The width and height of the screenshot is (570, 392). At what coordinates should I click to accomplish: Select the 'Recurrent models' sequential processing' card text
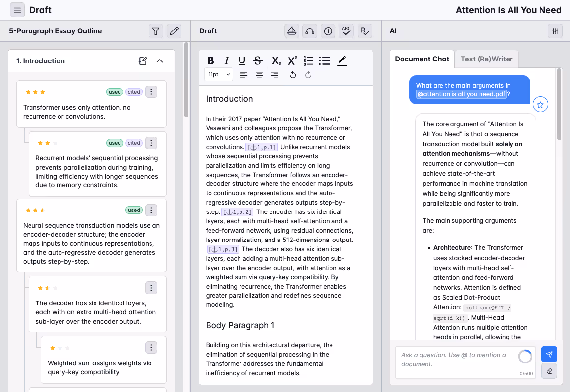click(x=97, y=172)
